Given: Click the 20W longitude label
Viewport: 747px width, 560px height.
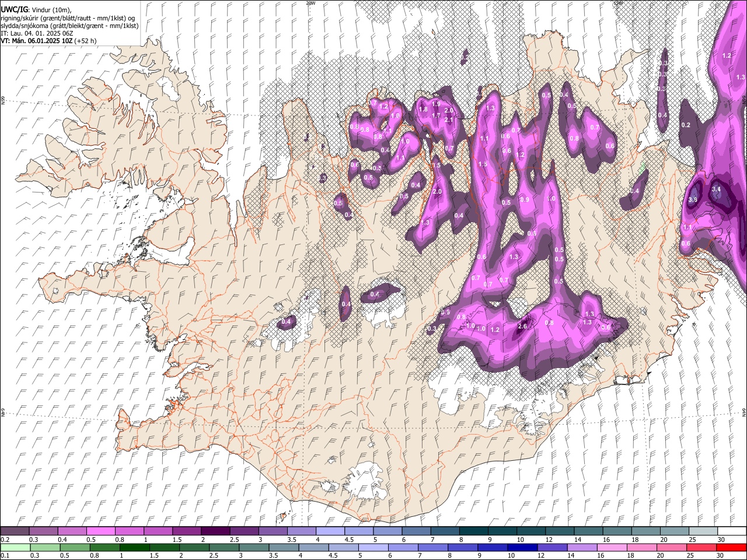Looking at the screenshot, I should (310, 3).
